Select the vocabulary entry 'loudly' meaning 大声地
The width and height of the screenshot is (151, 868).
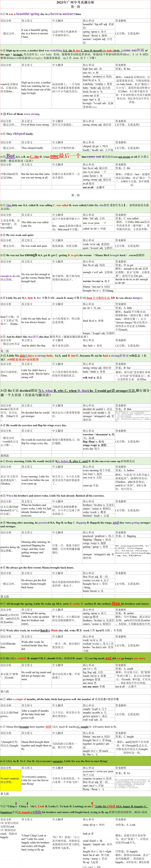[x=98, y=150]
